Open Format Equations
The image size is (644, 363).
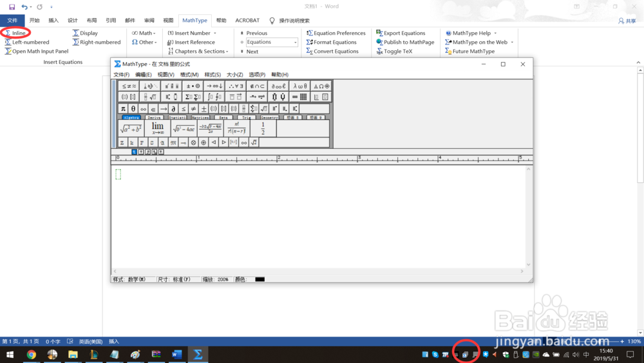pos(331,42)
